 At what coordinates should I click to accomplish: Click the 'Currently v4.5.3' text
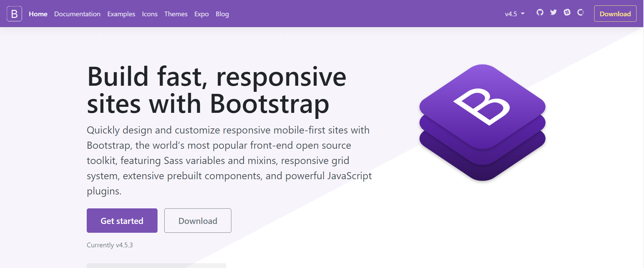110,245
